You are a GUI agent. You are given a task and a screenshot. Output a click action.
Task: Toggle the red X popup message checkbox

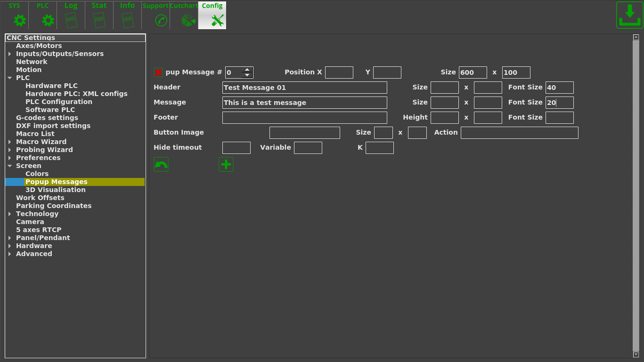click(x=158, y=72)
